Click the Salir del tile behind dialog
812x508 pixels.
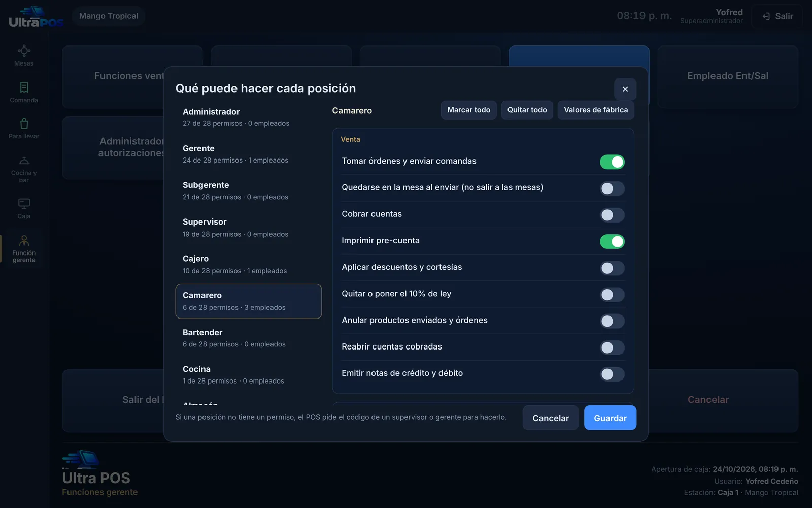pos(113,400)
